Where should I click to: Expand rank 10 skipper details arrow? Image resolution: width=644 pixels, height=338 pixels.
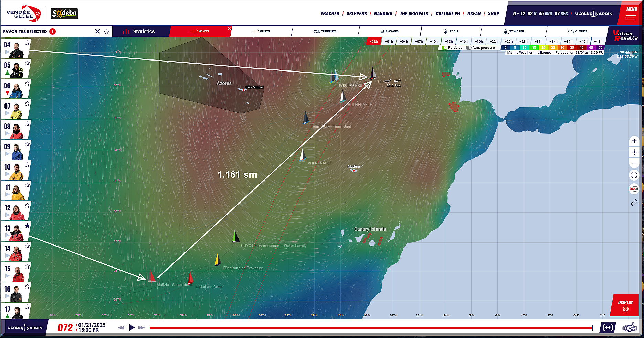point(7,174)
